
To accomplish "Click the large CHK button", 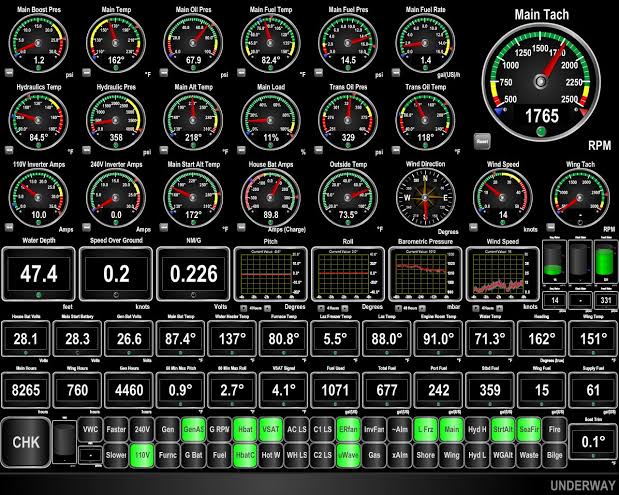I will click(x=26, y=442).
